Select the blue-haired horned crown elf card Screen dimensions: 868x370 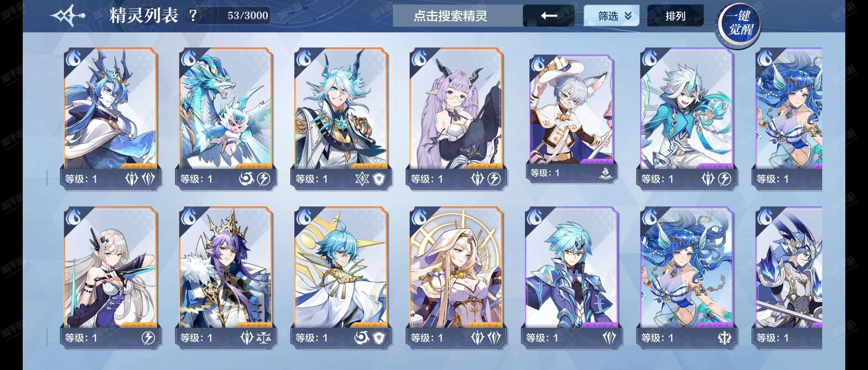tap(111, 118)
